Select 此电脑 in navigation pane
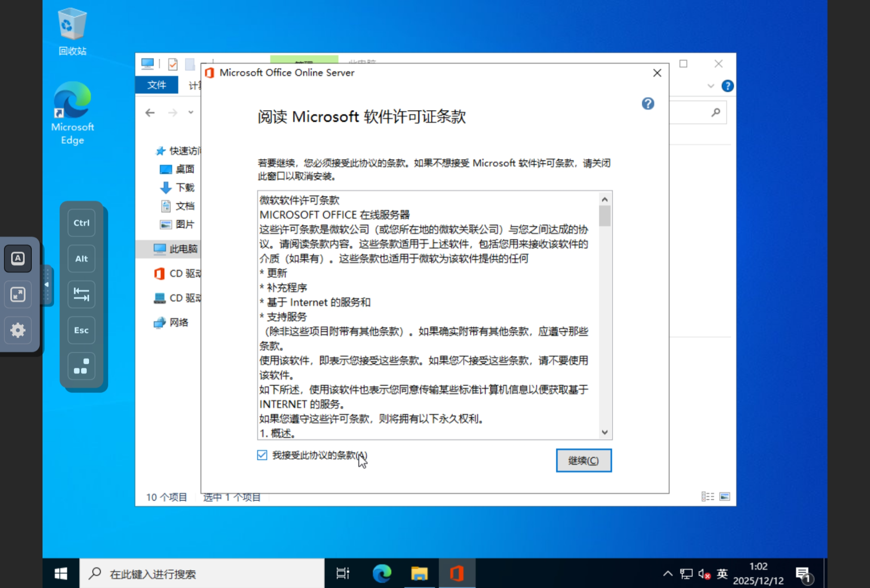The width and height of the screenshot is (870, 588). click(183, 249)
